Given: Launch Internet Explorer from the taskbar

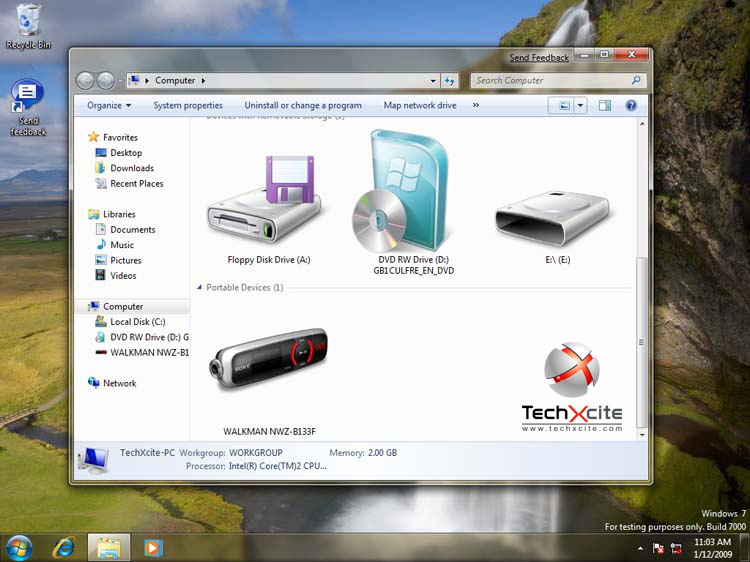Looking at the screenshot, I should click(x=64, y=548).
